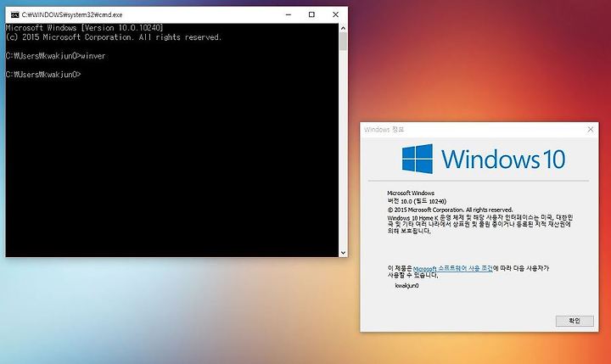
Task: Click the username 'kwakjun0' in dialog
Action: coord(406,286)
